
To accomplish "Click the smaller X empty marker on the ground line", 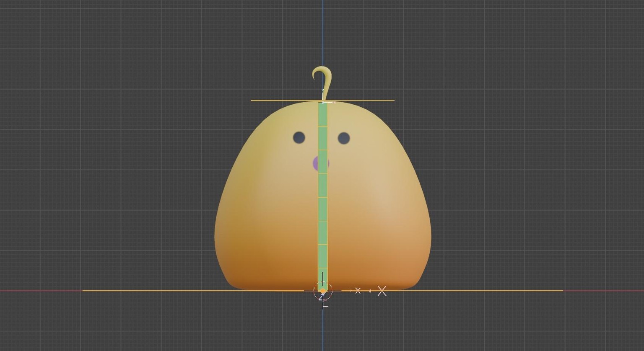I will pos(358,290).
